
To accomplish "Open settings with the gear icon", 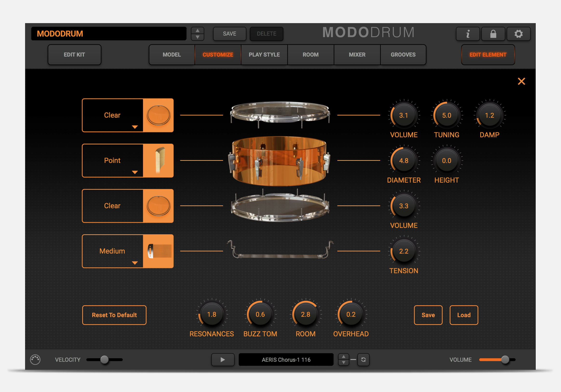I will point(519,34).
